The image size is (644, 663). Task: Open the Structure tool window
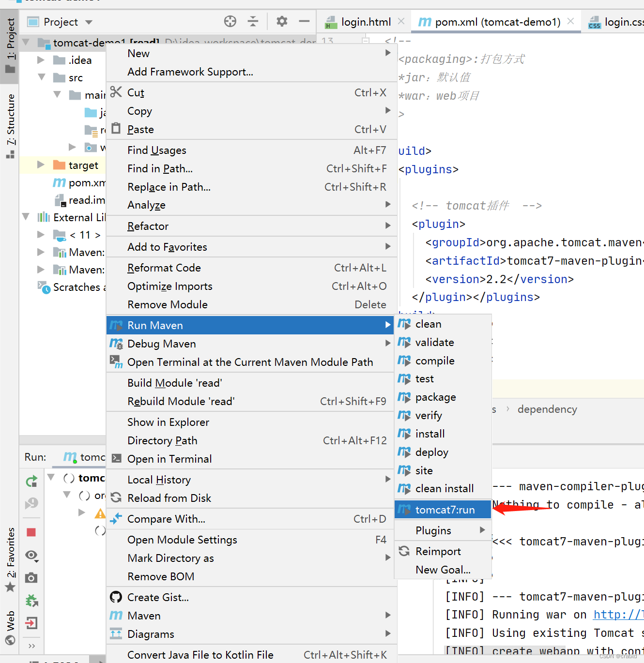pyautogui.click(x=10, y=125)
